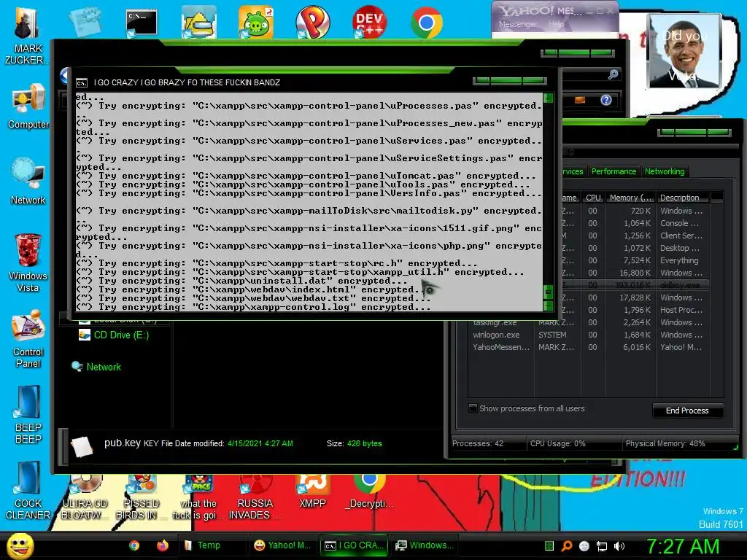Image resolution: width=747 pixels, height=560 pixels.
Task: Select the taskmgr.exe process row
Action: [x=589, y=322]
